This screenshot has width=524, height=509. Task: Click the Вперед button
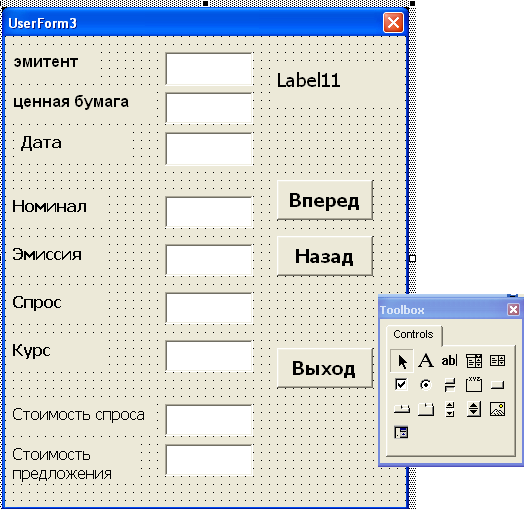coord(325,200)
